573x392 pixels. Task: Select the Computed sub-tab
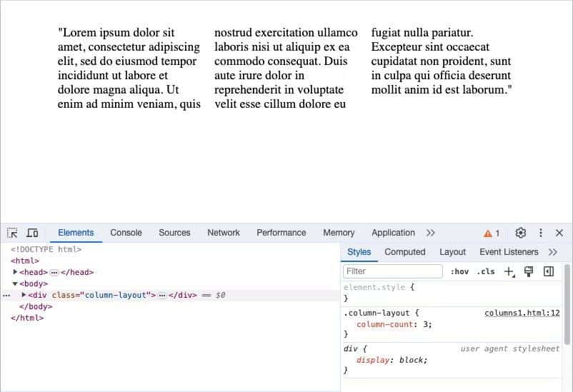405,252
